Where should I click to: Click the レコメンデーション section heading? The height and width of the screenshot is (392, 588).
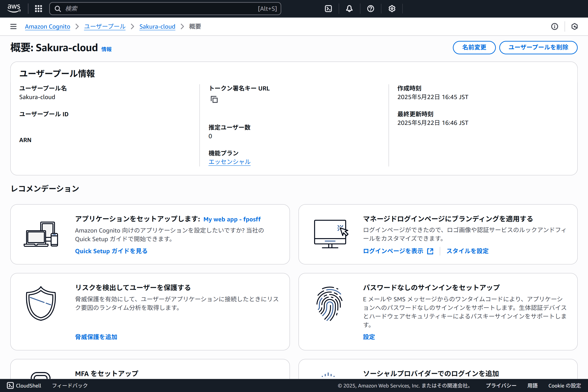[x=45, y=189]
